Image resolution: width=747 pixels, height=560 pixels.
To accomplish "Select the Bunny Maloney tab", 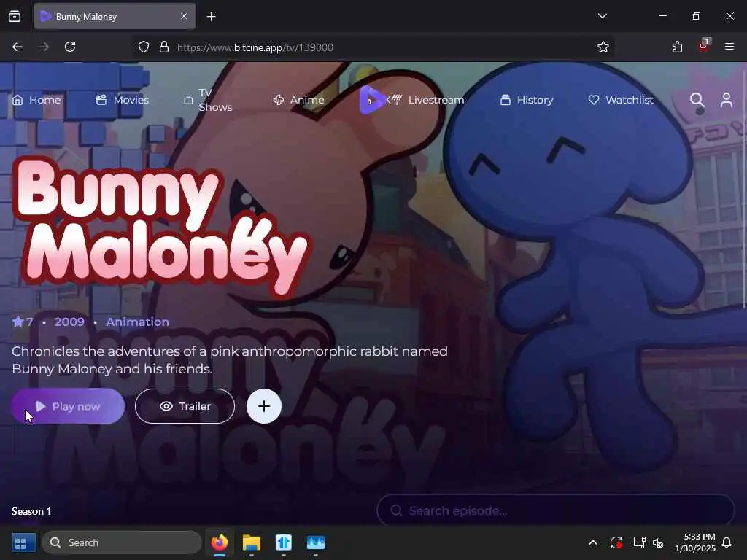I will (115, 17).
